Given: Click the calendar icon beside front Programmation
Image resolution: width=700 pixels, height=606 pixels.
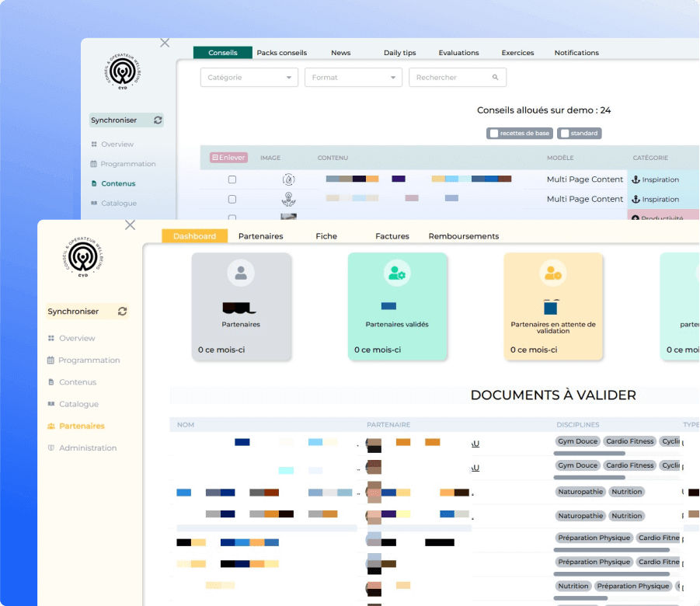Looking at the screenshot, I should [51, 360].
